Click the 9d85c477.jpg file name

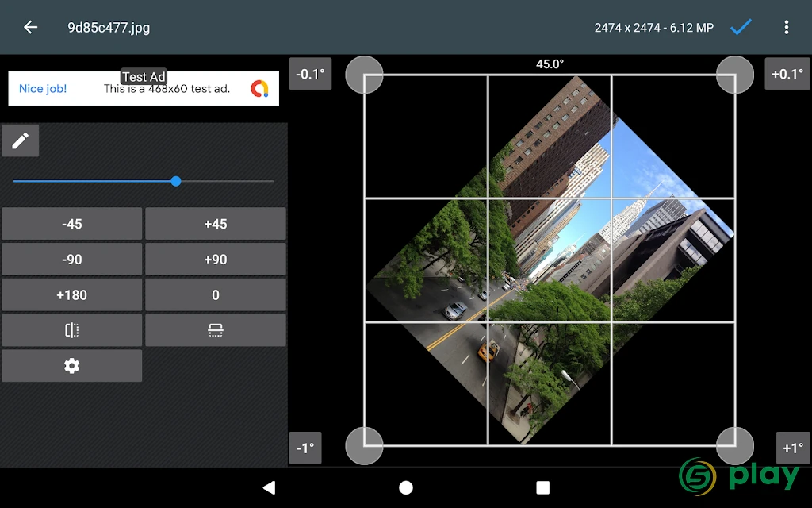(x=109, y=28)
